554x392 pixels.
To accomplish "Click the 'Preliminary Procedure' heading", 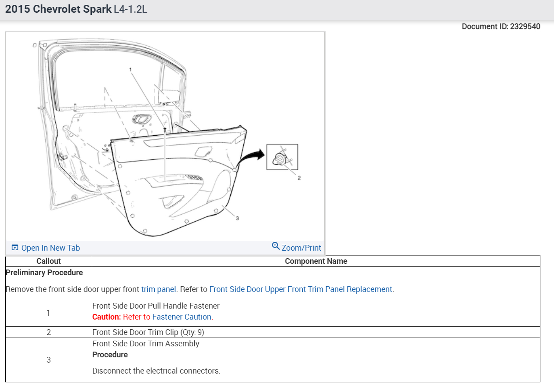I will pos(44,273).
